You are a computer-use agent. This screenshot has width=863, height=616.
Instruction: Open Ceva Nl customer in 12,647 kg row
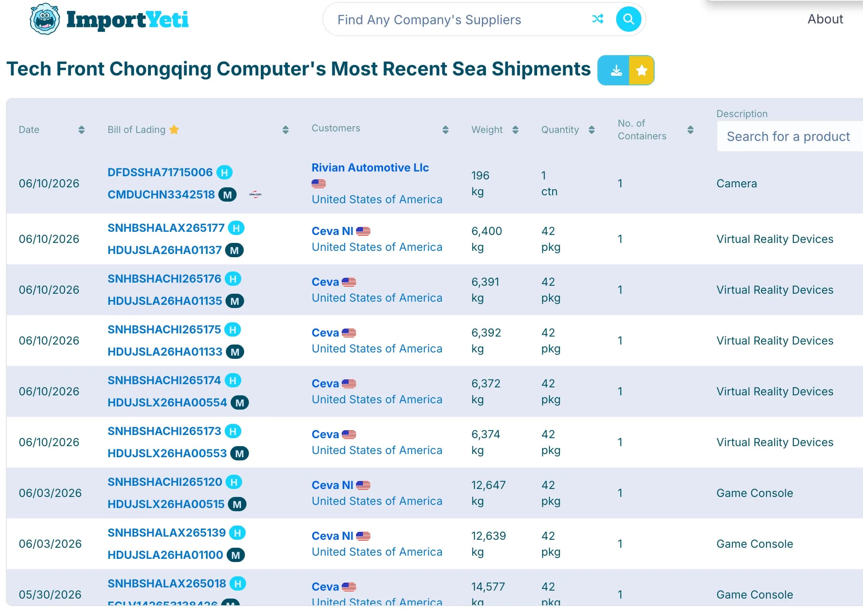coord(332,485)
